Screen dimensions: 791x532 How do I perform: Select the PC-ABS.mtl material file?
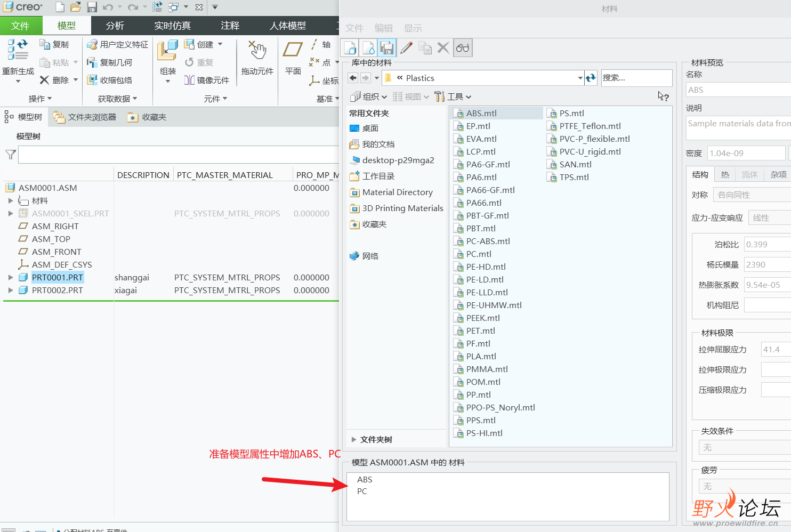pyautogui.click(x=487, y=241)
